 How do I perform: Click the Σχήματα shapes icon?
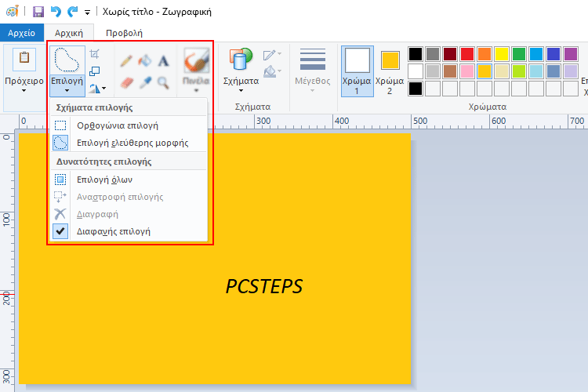pos(241,60)
